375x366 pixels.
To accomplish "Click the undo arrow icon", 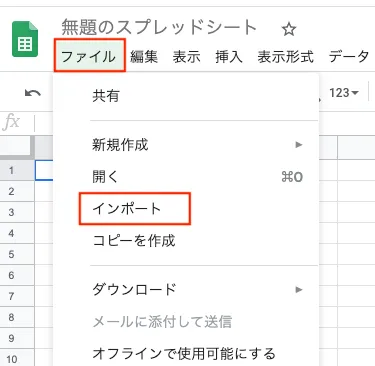I will pos(33,93).
